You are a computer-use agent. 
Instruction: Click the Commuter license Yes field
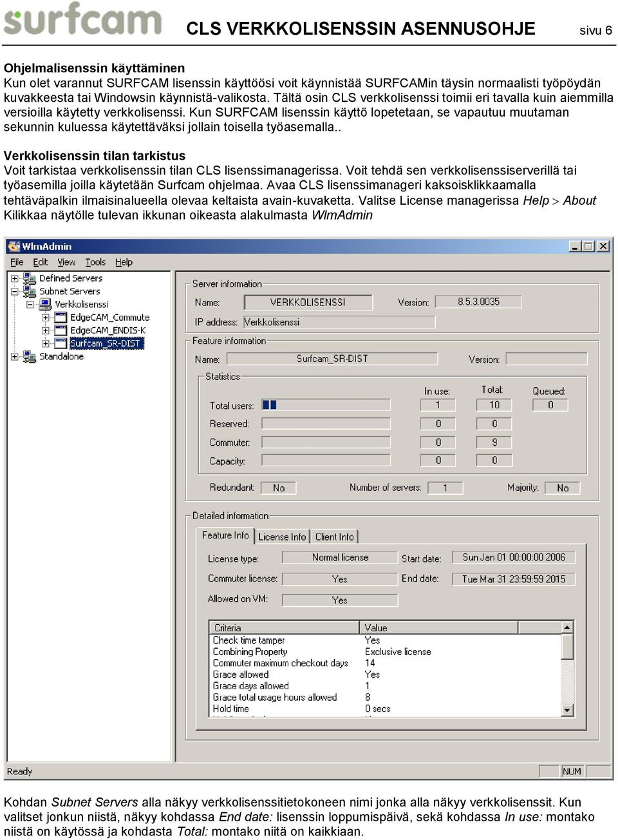tap(340, 579)
